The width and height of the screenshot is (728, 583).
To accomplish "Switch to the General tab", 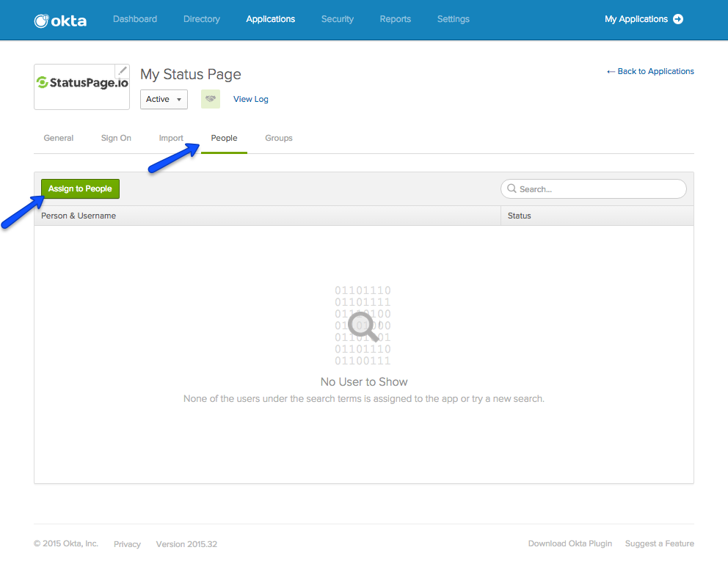I will click(59, 138).
